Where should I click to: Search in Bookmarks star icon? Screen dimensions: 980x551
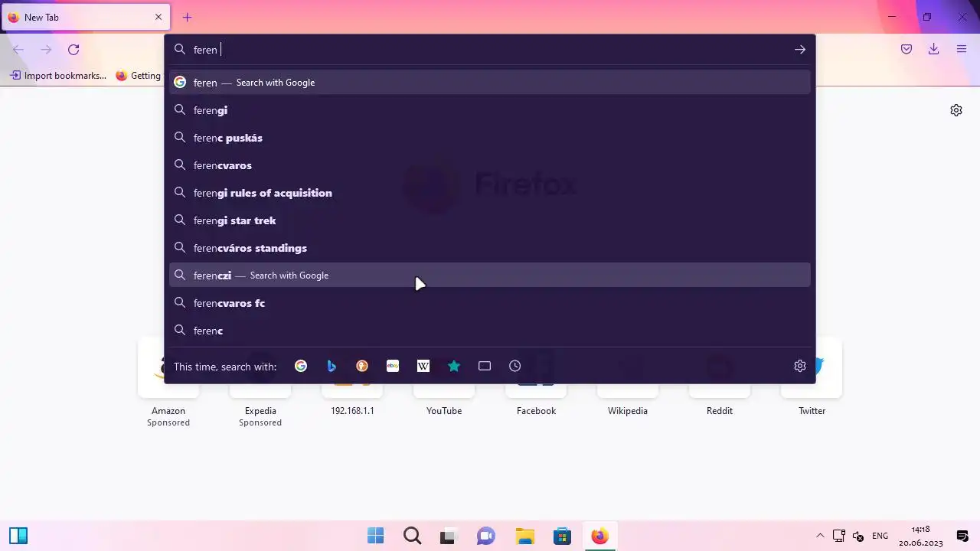pyautogui.click(x=454, y=367)
